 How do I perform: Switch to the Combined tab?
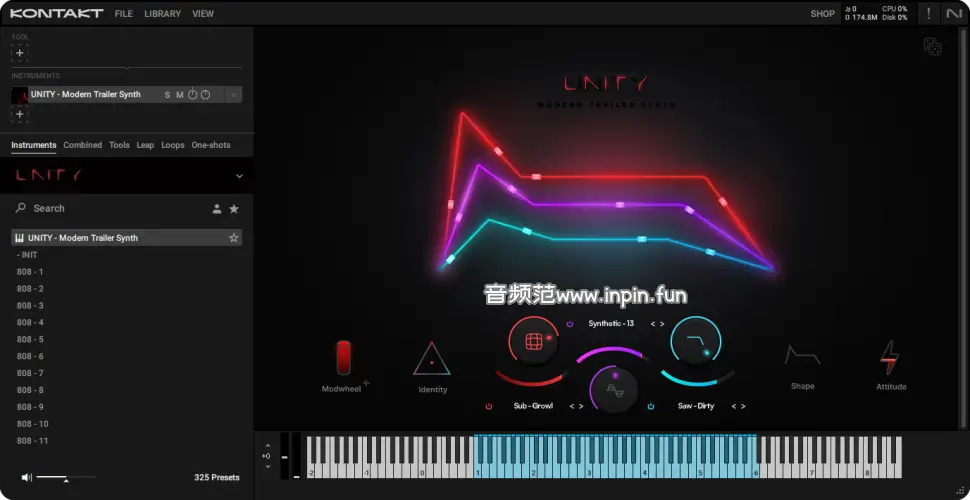click(82, 145)
